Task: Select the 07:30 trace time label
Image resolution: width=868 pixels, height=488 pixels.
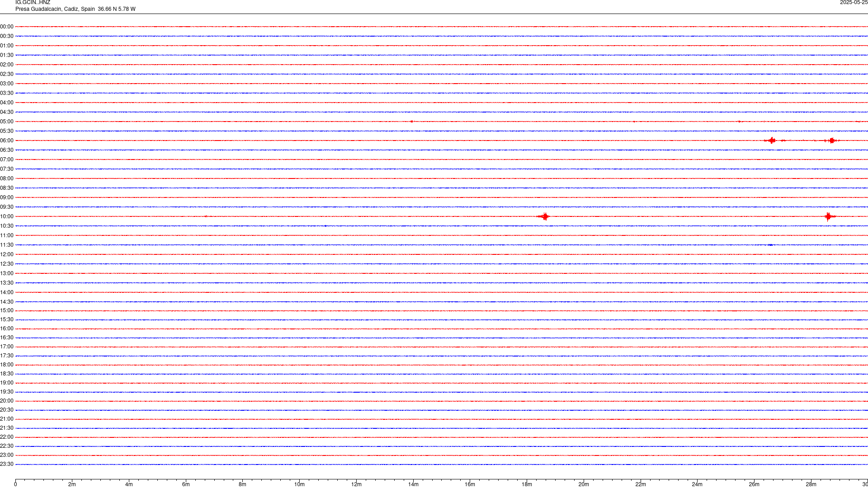Action: point(7,169)
